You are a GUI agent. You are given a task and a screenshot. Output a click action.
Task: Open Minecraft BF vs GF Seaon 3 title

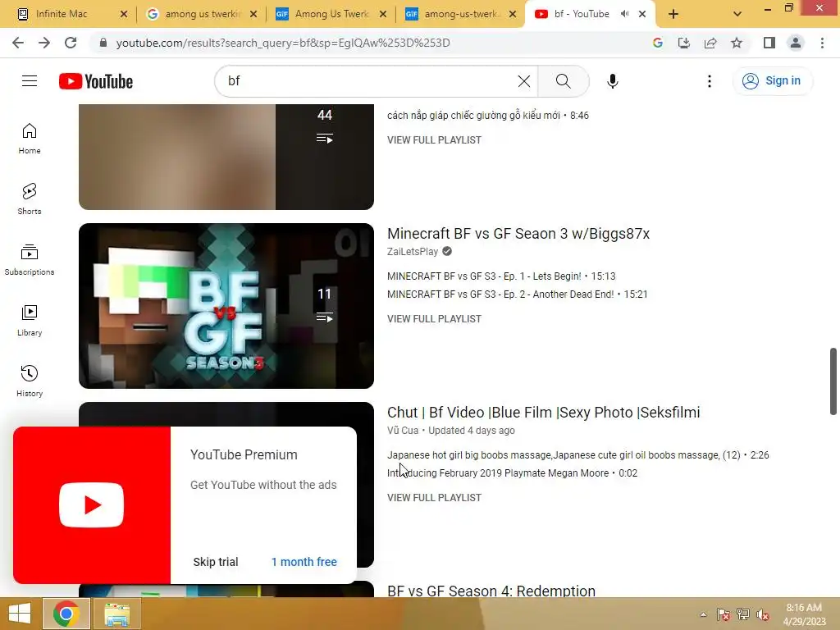(518, 234)
